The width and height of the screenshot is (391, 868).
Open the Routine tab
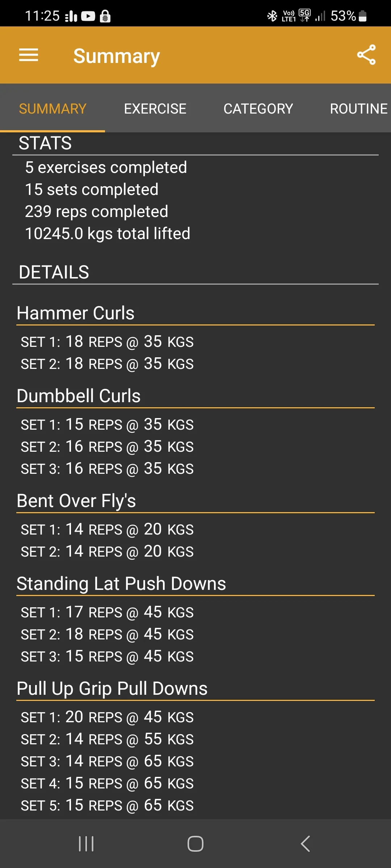(358, 109)
